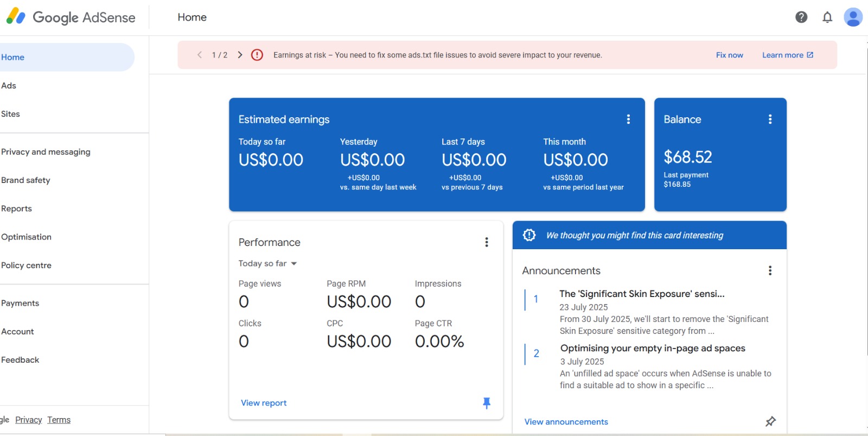
Task: Open Learn more about earnings risk
Action: point(787,55)
